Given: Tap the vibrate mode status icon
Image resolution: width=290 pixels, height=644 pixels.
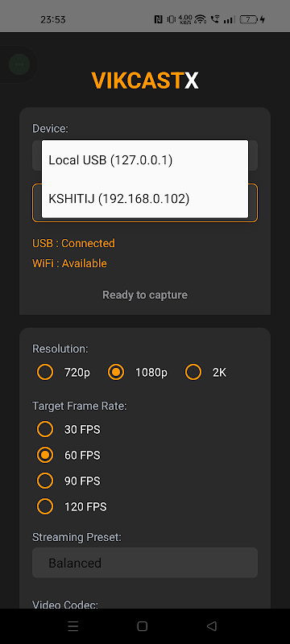Looking at the screenshot, I should pyautogui.click(x=171, y=19).
